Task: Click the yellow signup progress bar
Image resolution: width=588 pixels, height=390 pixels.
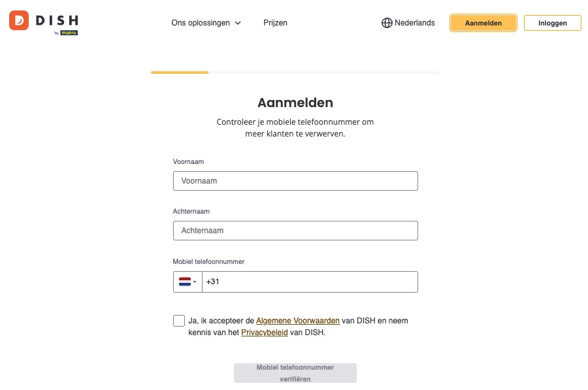Action: click(180, 73)
